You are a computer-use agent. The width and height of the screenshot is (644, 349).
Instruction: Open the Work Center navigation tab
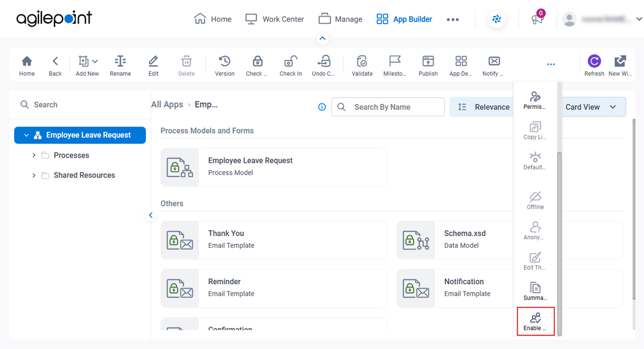274,19
